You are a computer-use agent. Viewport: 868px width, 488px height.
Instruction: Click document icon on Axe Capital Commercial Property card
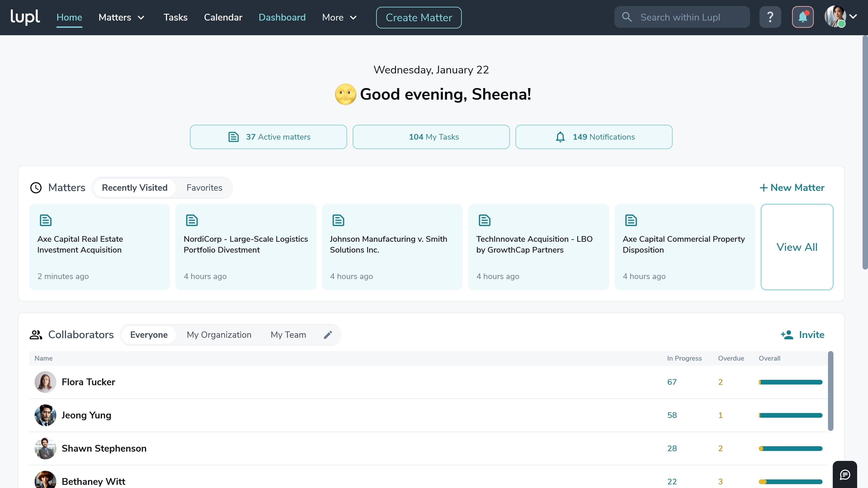click(631, 220)
